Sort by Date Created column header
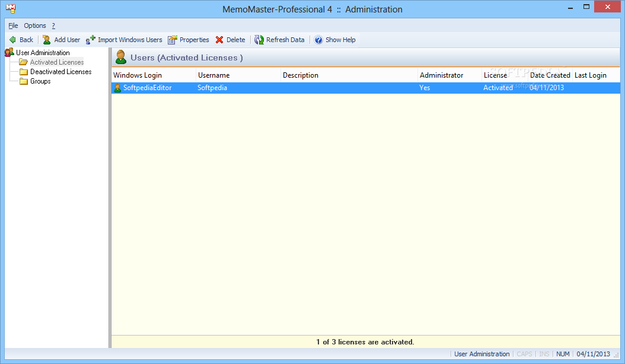 tap(550, 75)
